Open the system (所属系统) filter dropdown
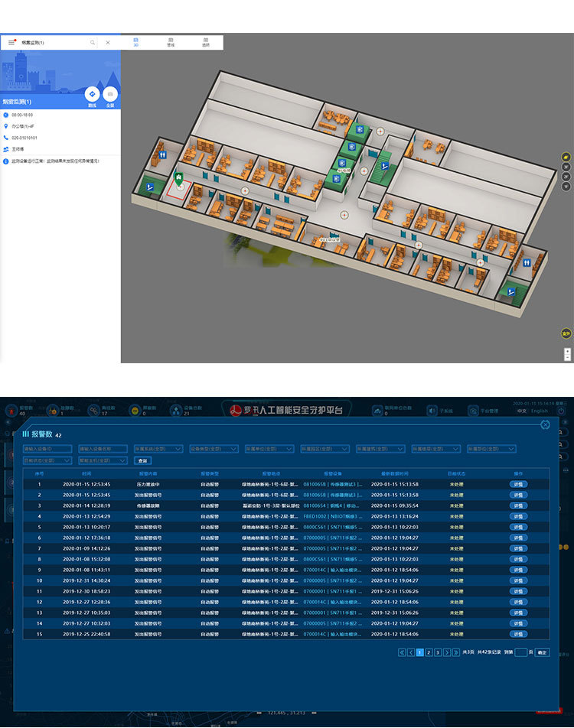 158,449
